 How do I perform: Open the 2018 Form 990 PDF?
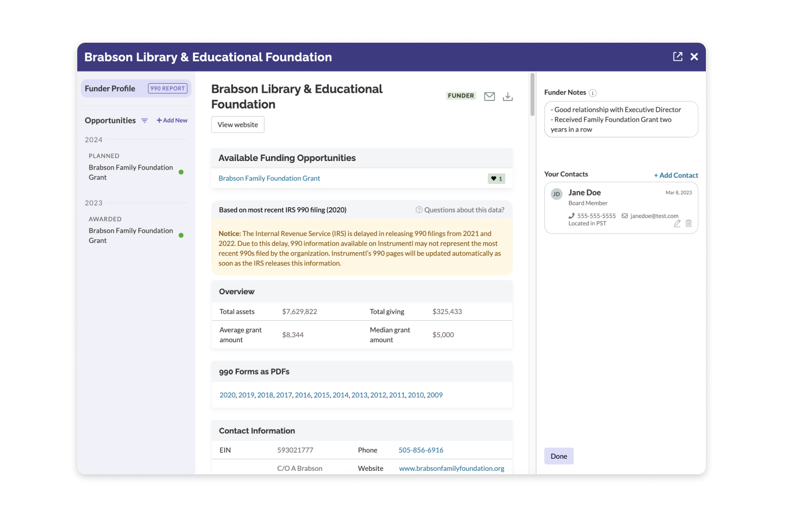pyautogui.click(x=265, y=395)
